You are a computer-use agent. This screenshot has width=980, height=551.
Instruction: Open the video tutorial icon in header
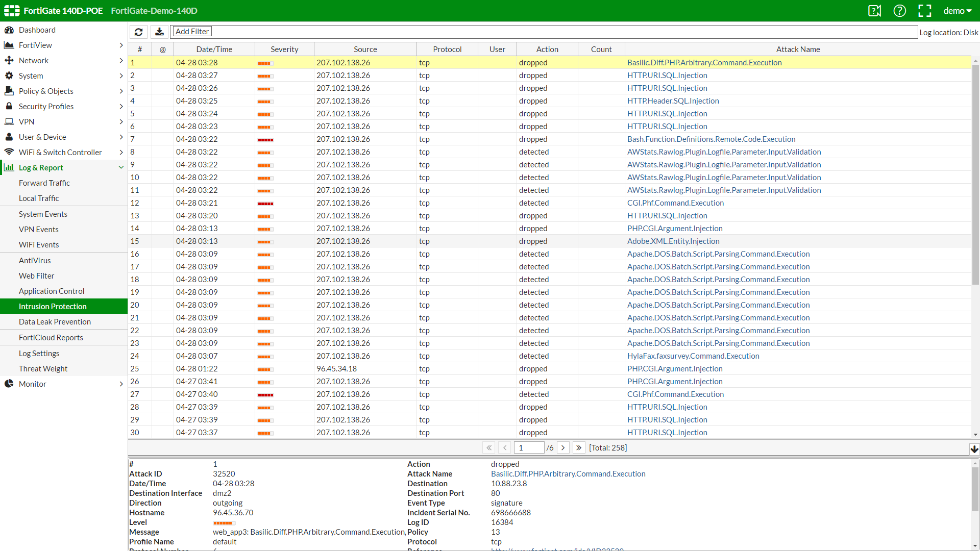pos(874,11)
